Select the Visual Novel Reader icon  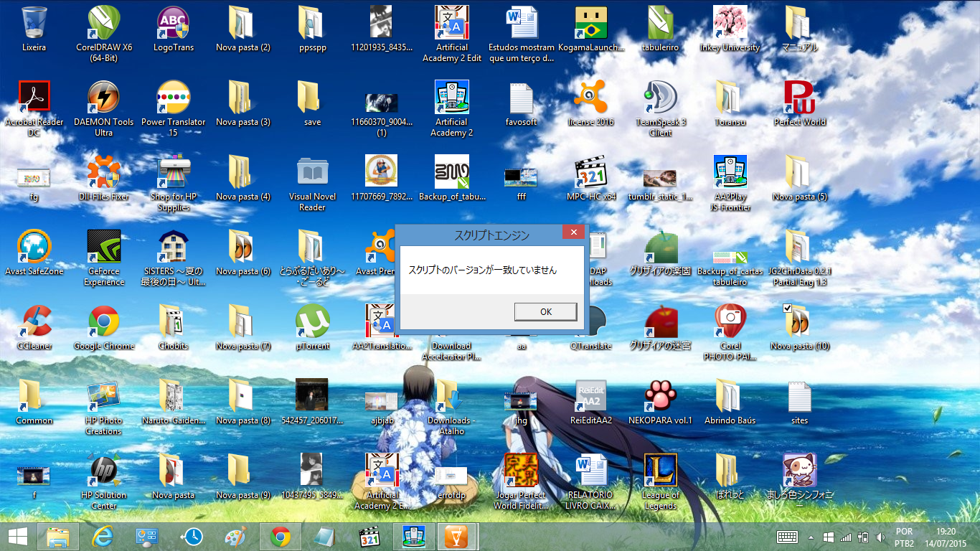312,183
